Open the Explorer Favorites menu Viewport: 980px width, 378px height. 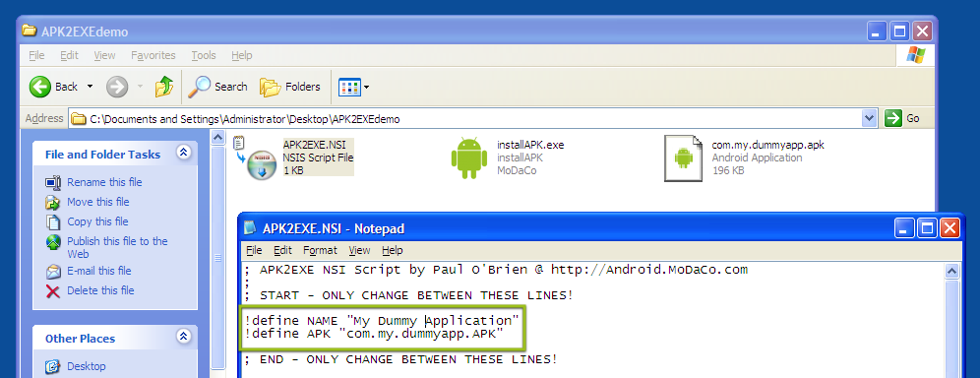pyautogui.click(x=153, y=55)
